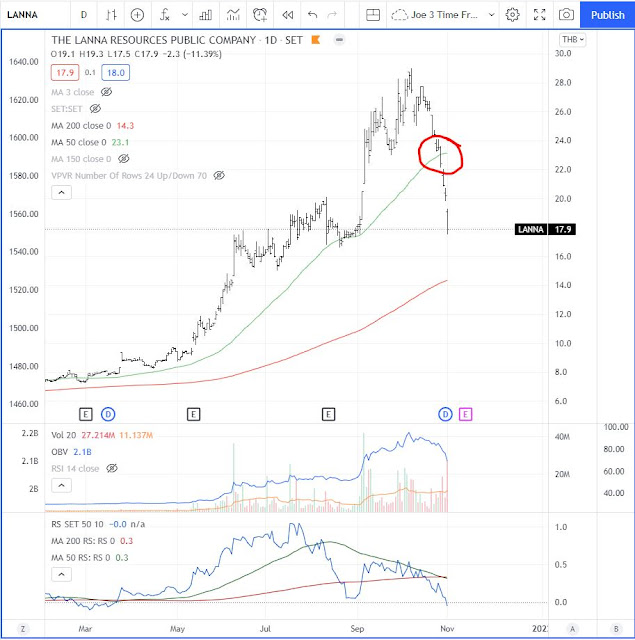The height and width of the screenshot is (640, 635).
Task: Click the Jul label on the time axis
Action: (x=265, y=629)
